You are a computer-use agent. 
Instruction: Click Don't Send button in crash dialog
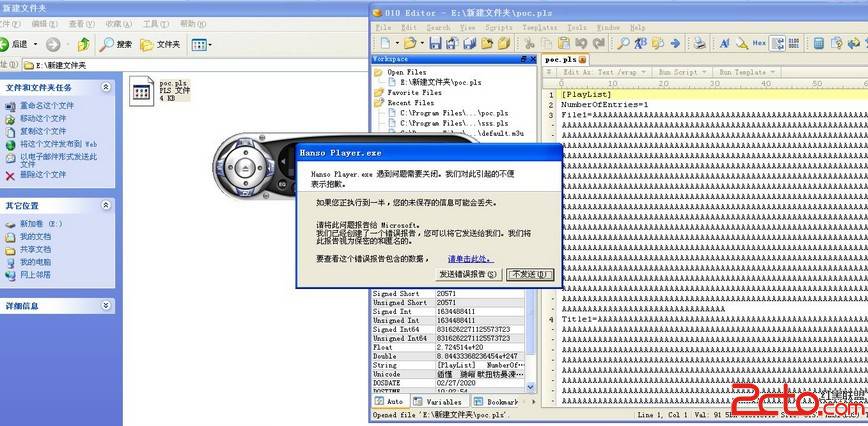click(x=530, y=274)
